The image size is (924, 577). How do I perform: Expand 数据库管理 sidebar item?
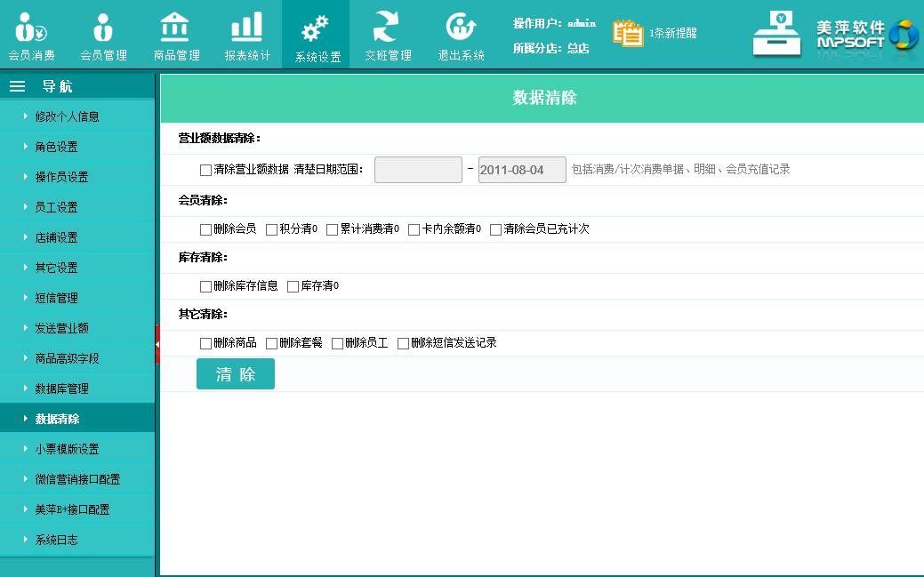61,389
